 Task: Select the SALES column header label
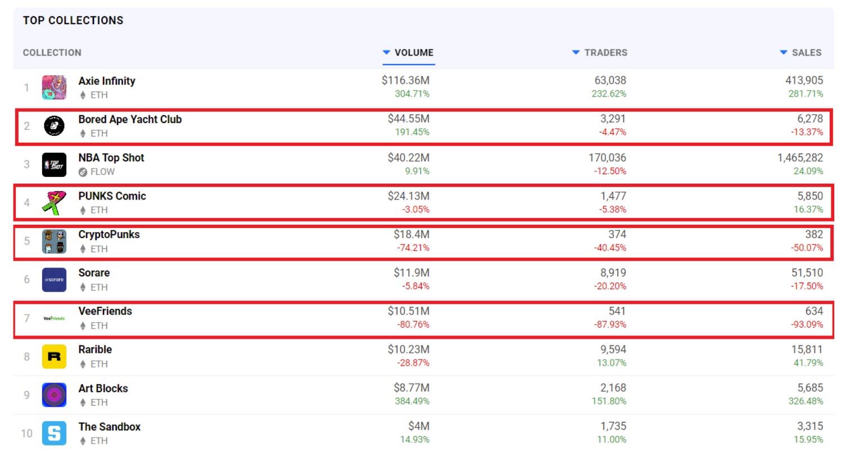807,52
